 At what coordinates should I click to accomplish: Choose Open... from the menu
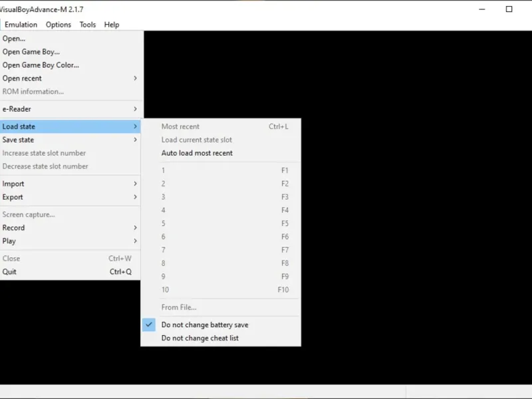[x=70, y=39]
